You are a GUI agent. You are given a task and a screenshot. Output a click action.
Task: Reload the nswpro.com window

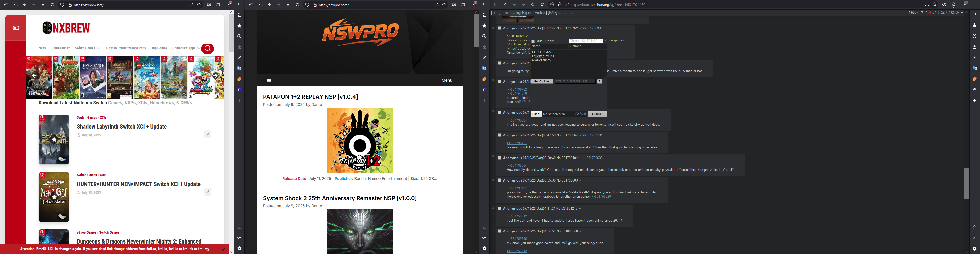pos(297,5)
